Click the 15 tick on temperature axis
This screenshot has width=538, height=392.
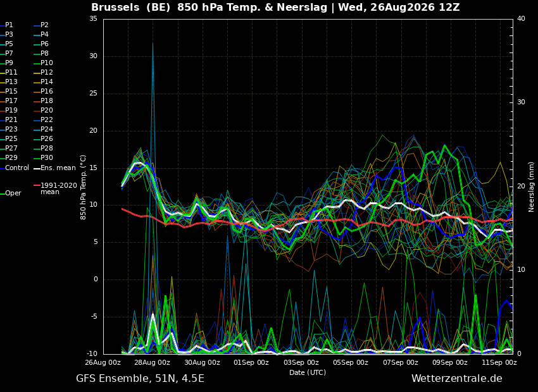pyautogui.click(x=93, y=168)
